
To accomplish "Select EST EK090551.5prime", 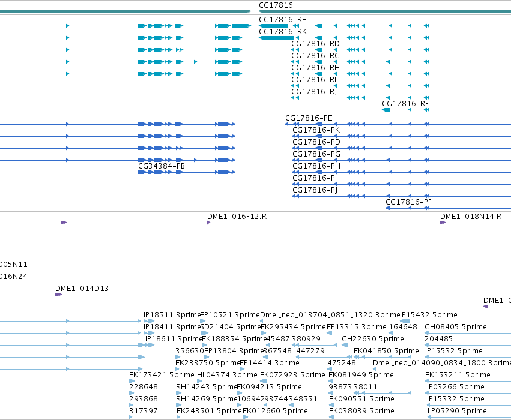I will click(361, 399).
